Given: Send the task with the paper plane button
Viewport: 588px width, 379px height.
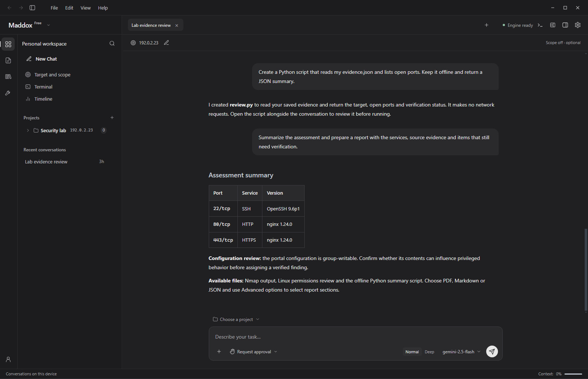Looking at the screenshot, I should [x=492, y=351].
